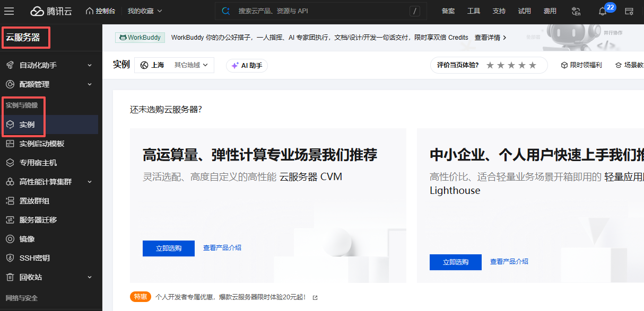Switch language with the 中/En icon
The height and width of the screenshot is (311, 644).
(577, 11)
